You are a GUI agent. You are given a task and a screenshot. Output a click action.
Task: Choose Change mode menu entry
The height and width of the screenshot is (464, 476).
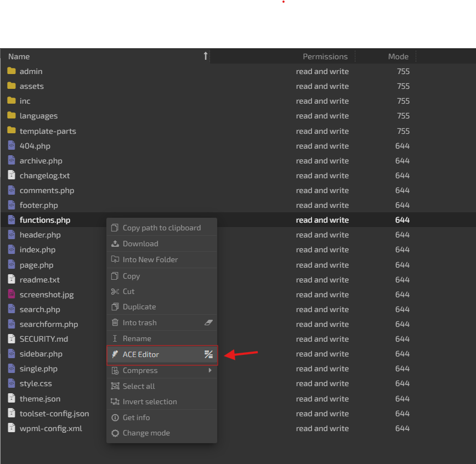(x=162, y=433)
